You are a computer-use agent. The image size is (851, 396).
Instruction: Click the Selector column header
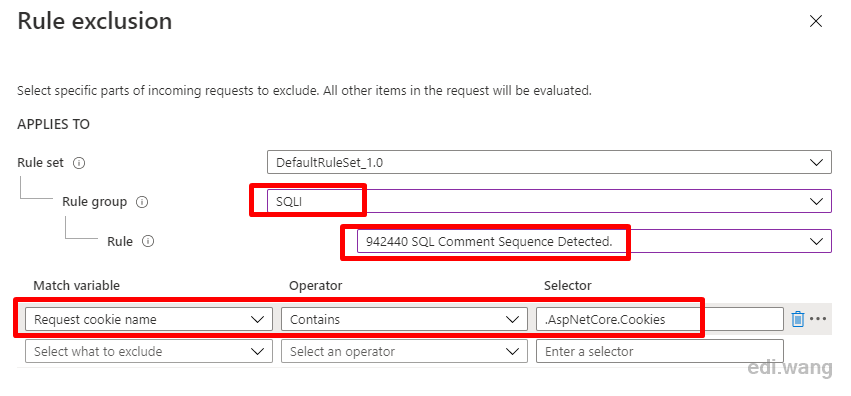[568, 285]
